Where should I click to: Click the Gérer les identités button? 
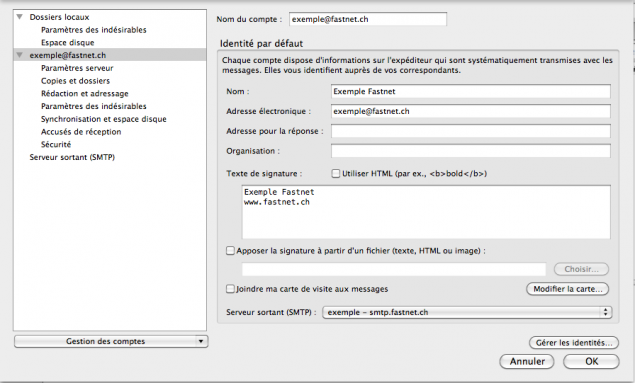coord(573,343)
